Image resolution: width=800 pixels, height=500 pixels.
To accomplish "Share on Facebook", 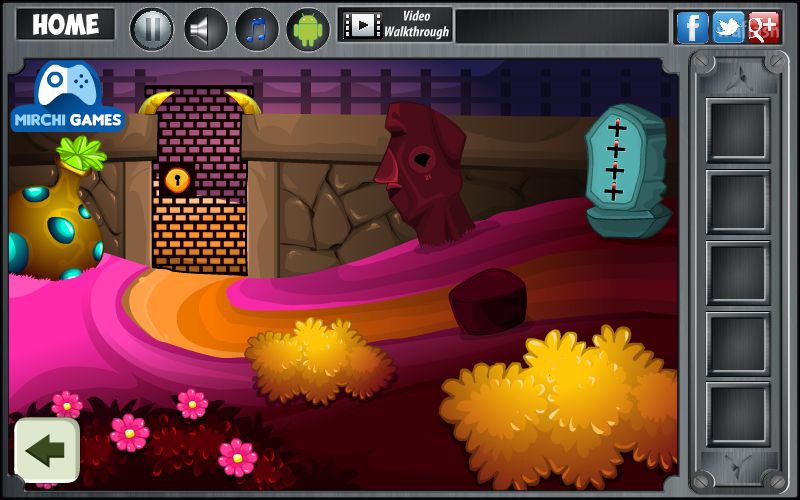I will [x=692, y=27].
